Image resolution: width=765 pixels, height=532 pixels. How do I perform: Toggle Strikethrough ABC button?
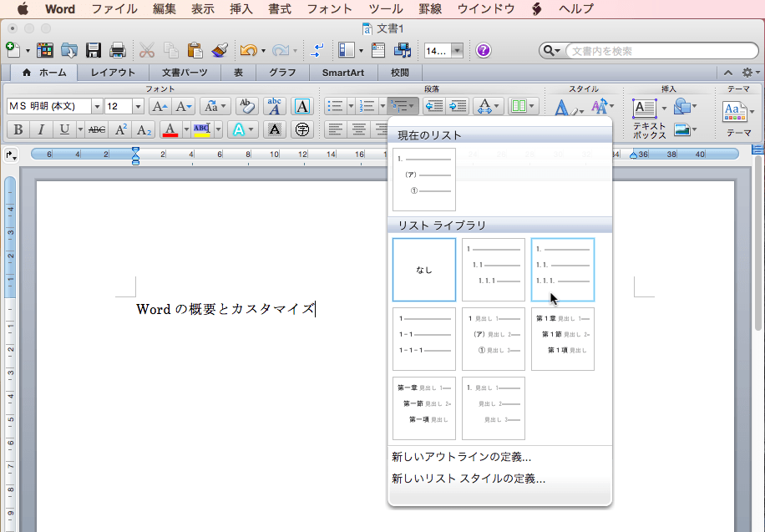click(x=97, y=129)
